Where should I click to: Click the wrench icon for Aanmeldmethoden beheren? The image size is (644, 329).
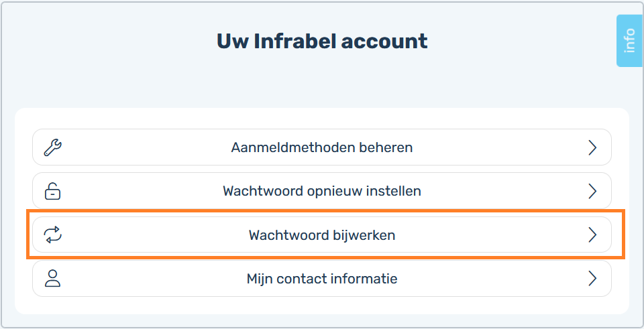pyautogui.click(x=53, y=147)
